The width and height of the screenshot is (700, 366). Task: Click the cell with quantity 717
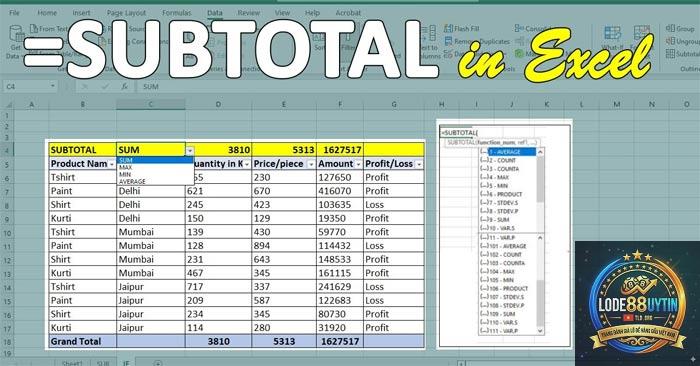point(218,287)
